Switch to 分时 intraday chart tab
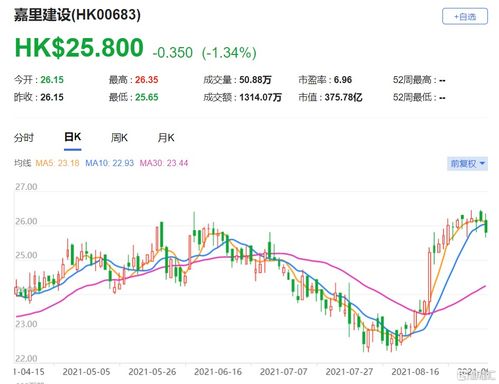499x384 pixels. pyautogui.click(x=24, y=138)
